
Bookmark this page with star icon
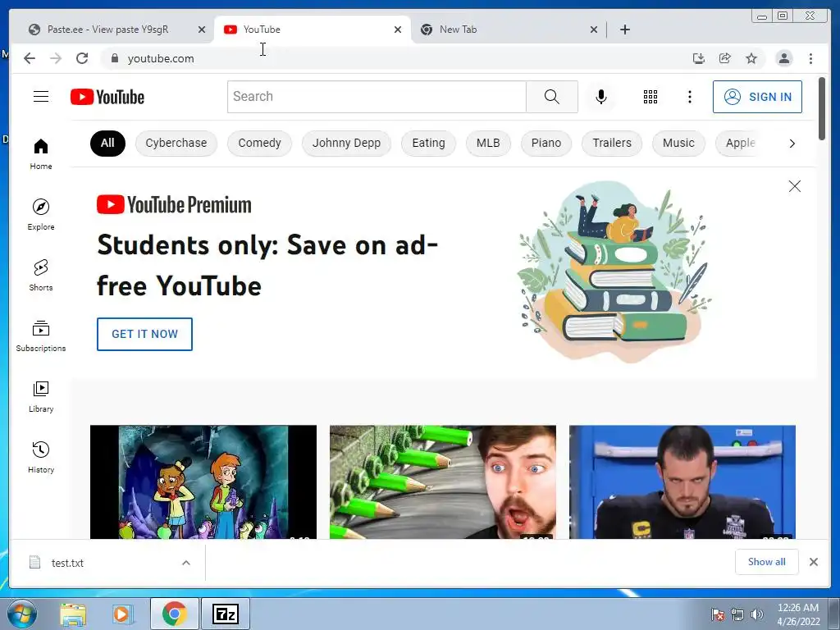pos(751,58)
